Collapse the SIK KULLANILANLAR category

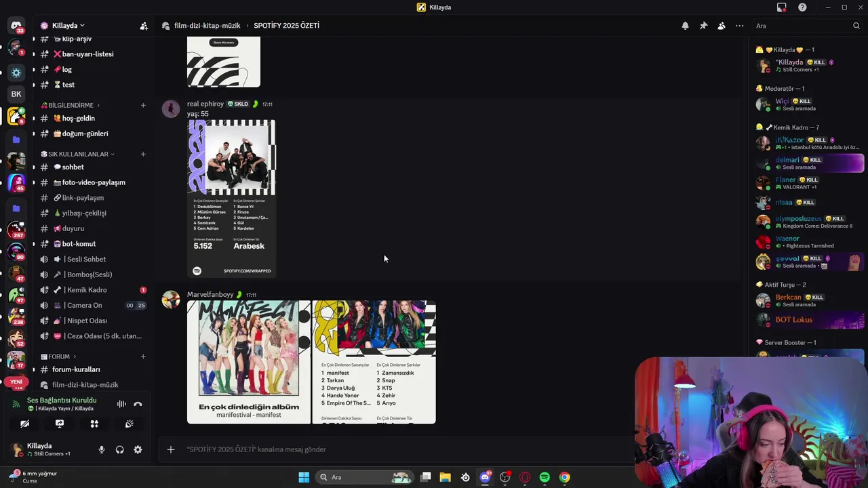(x=77, y=154)
